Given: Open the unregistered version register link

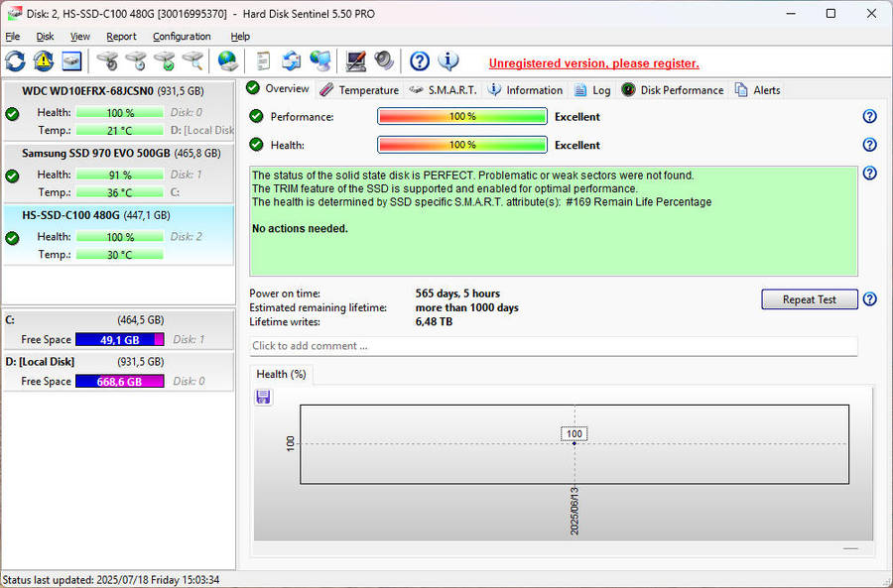Looking at the screenshot, I should tap(593, 62).
